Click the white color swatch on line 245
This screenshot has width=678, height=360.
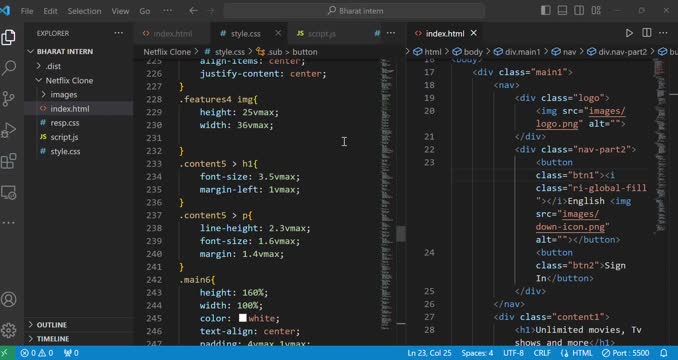pyautogui.click(x=243, y=318)
